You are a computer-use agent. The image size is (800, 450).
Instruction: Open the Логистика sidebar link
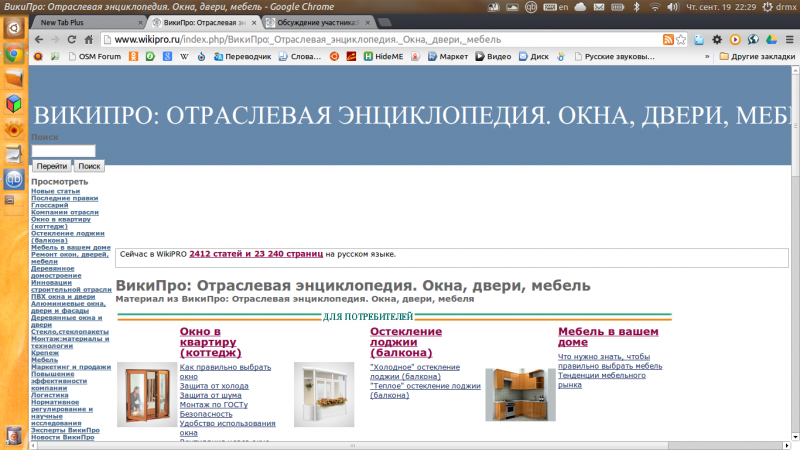coord(49,395)
